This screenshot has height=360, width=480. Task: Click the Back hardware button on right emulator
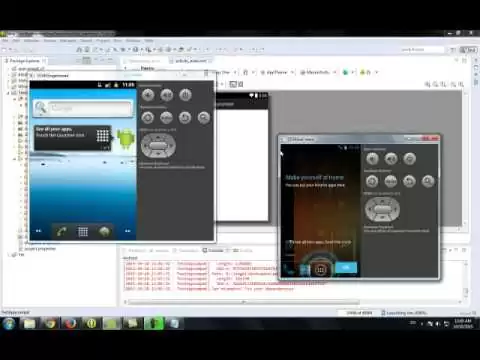point(409,181)
